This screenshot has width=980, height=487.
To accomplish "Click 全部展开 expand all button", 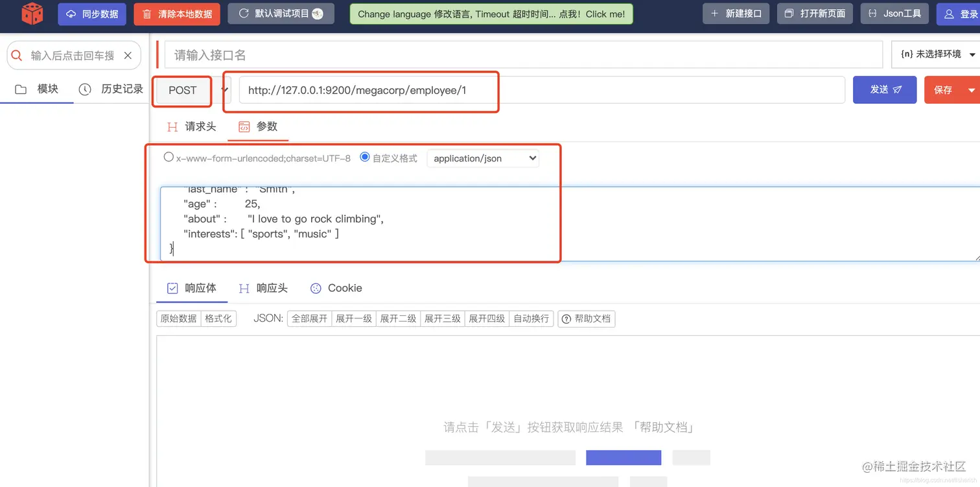I will pos(309,318).
